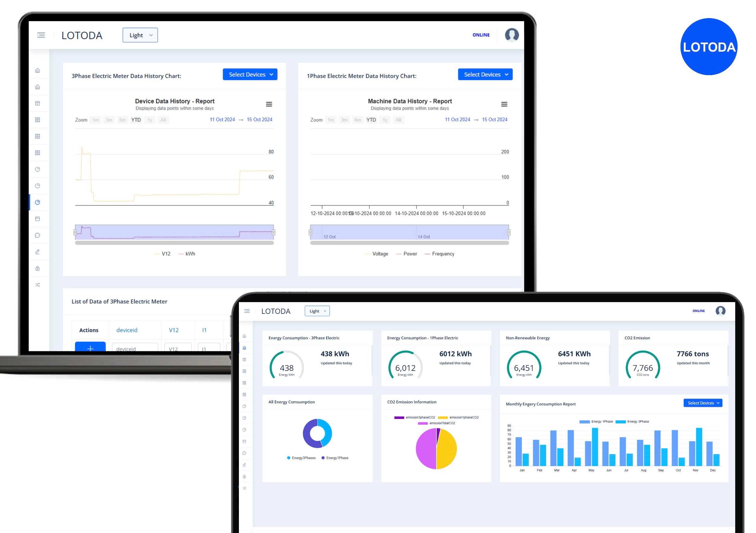
Task: Toggle Energy3Phases legend under donut chart
Action: coord(301,458)
